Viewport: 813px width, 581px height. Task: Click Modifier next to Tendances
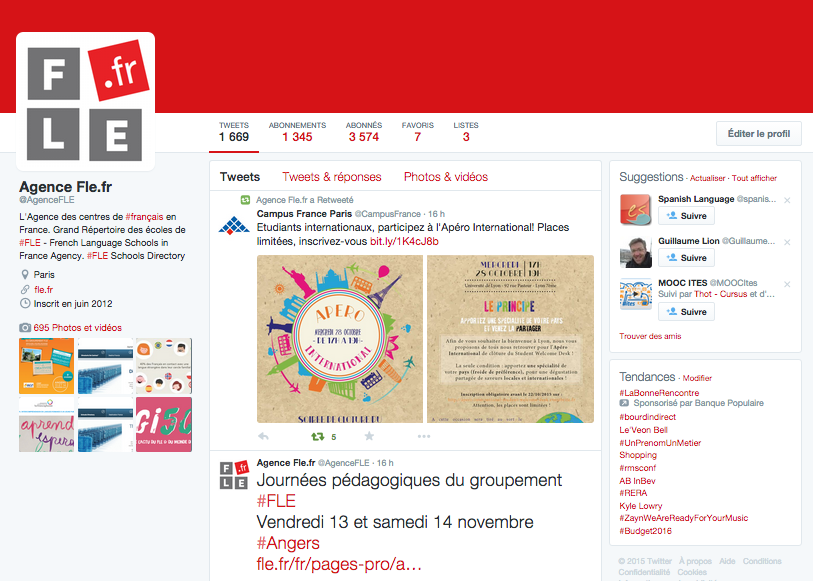697,378
